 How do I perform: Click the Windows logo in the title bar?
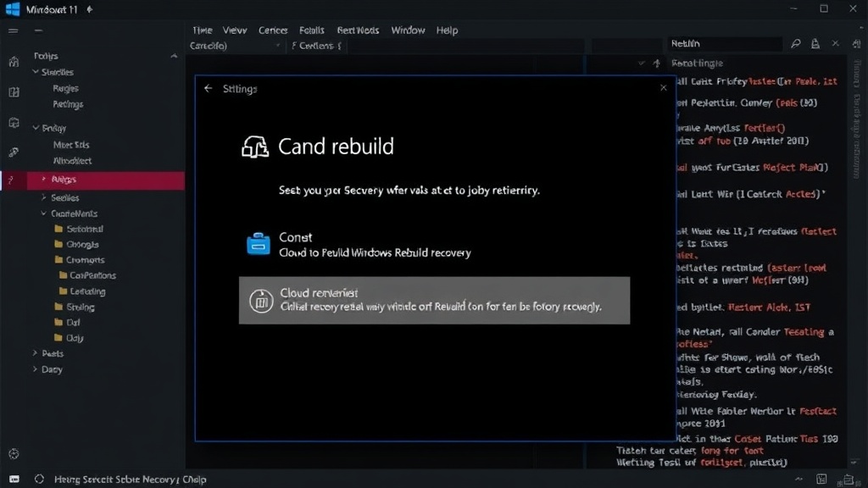12,8
